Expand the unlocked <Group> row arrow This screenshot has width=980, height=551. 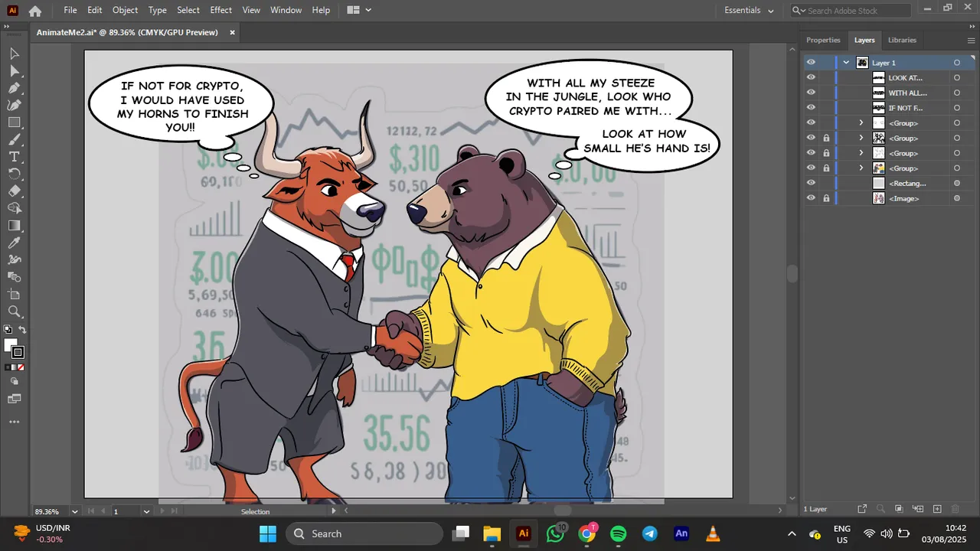coord(861,123)
